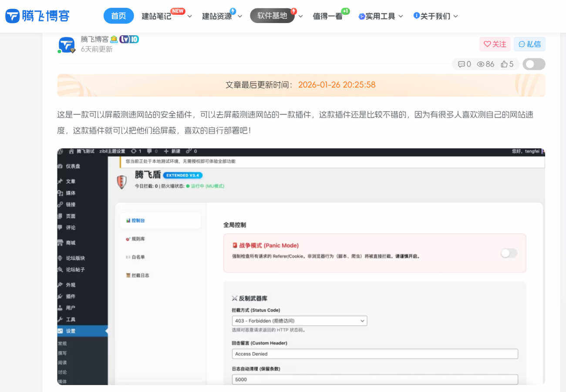Image resolution: width=566 pixels, height=392 pixels.
Task: Enable the 战争模式 Panic Mode switch
Action: 509,253
